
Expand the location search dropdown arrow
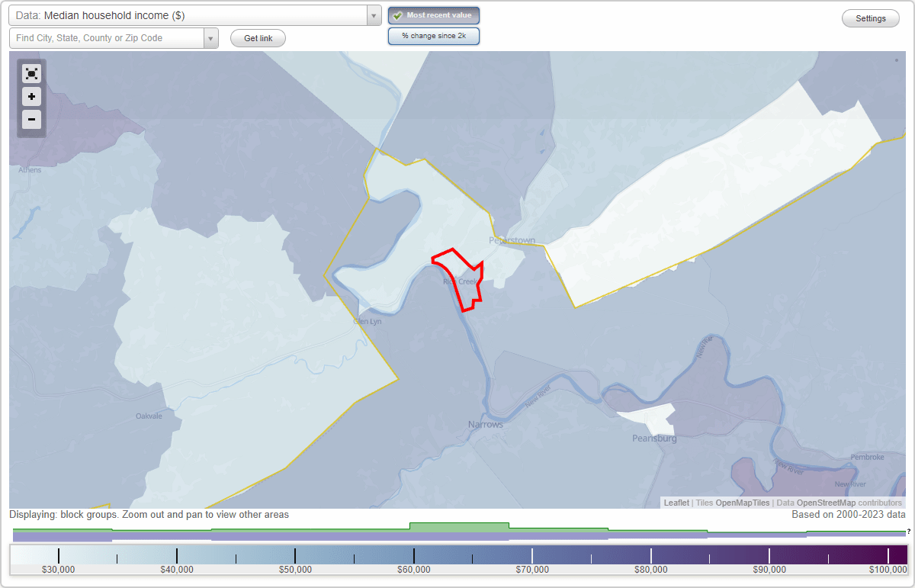[211, 37]
